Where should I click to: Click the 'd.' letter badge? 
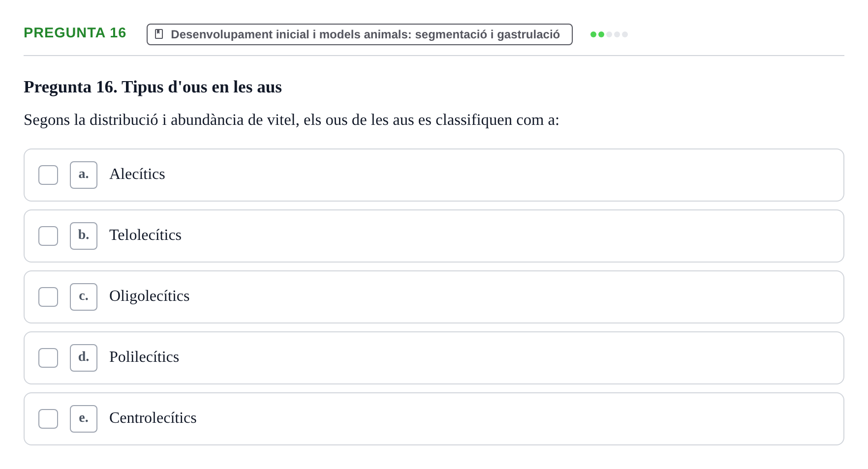(x=84, y=358)
